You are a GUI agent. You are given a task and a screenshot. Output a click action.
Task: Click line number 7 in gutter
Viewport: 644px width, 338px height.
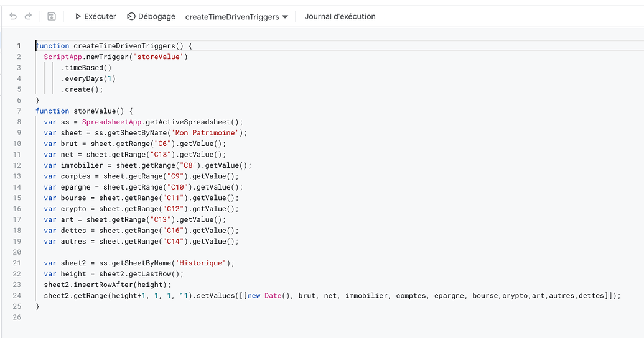pyautogui.click(x=19, y=111)
